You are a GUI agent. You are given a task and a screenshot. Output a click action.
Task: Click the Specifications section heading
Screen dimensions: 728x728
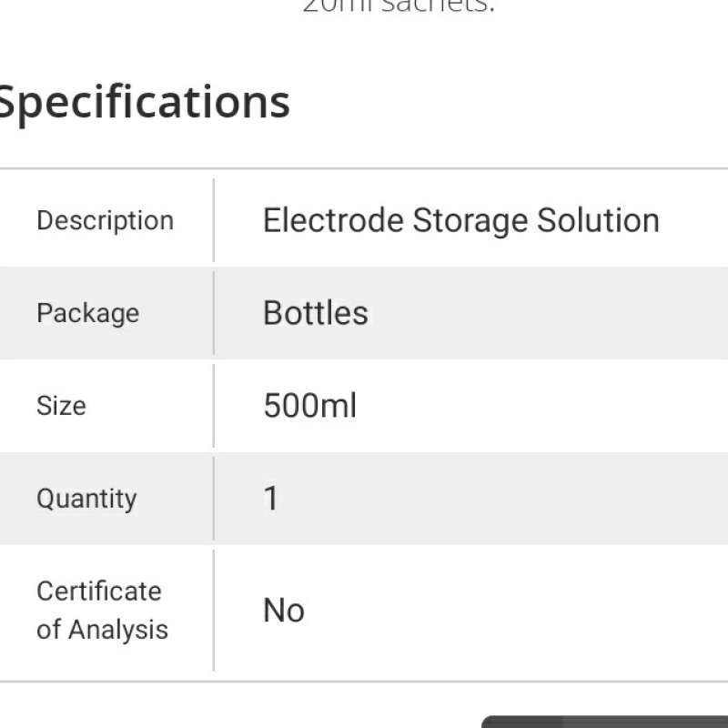pos(144,102)
